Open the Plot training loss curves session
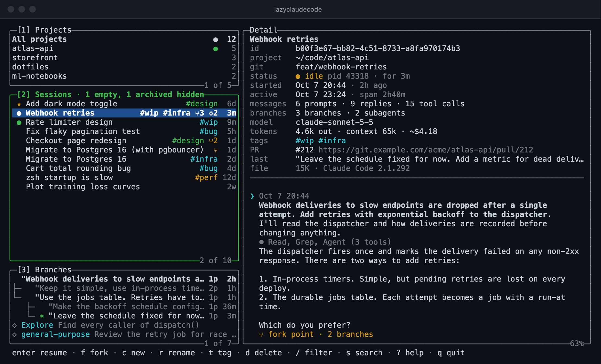Image resolution: width=601 pixels, height=364 pixels. tap(124, 187)
